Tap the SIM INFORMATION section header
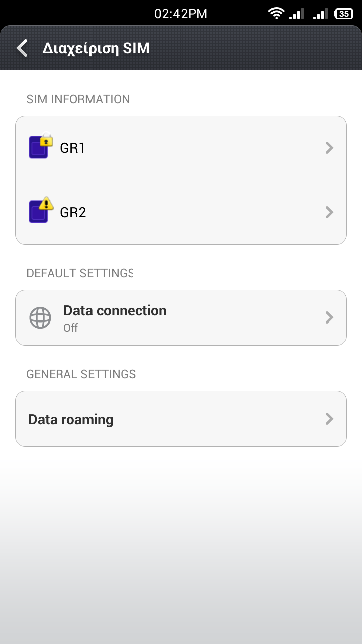Image resolution: width=362 pixels, height=644 pixels. [78, 99]
